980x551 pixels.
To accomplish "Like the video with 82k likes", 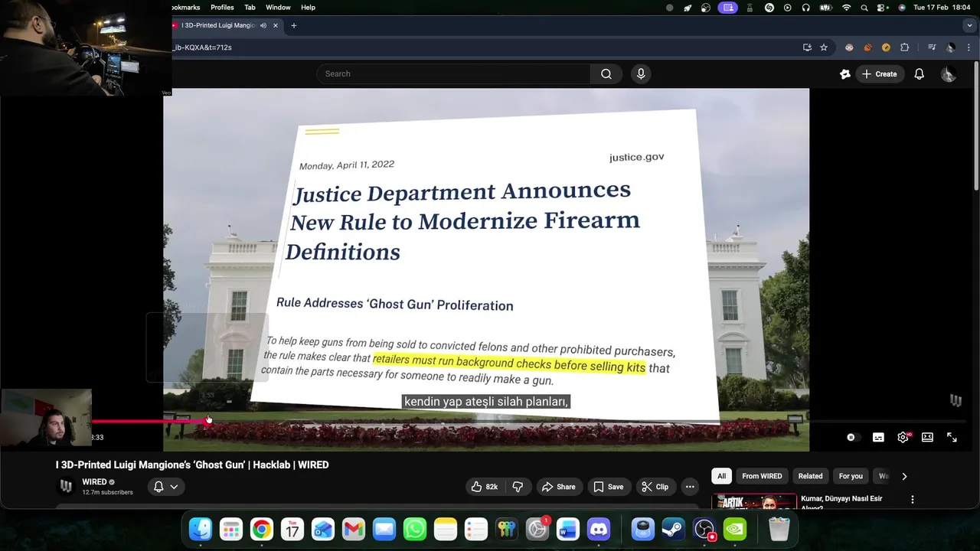I will point(484,487).
